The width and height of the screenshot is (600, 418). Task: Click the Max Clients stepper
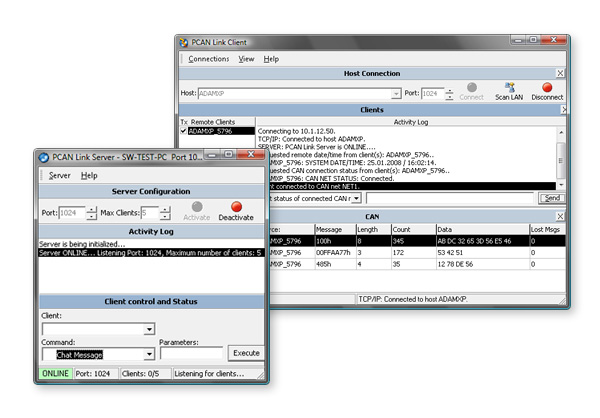click(x=165, y=213)
